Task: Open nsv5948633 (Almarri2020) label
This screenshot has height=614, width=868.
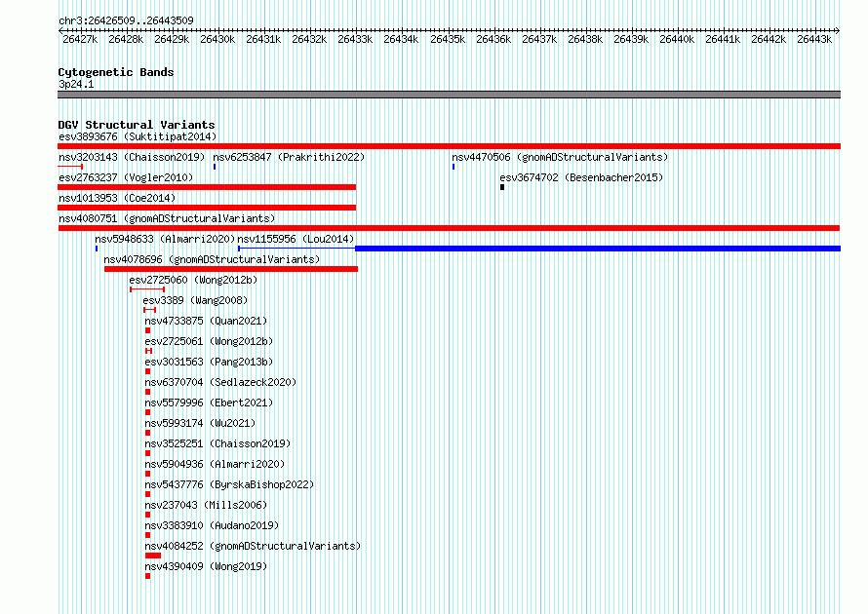Action: 165,239
